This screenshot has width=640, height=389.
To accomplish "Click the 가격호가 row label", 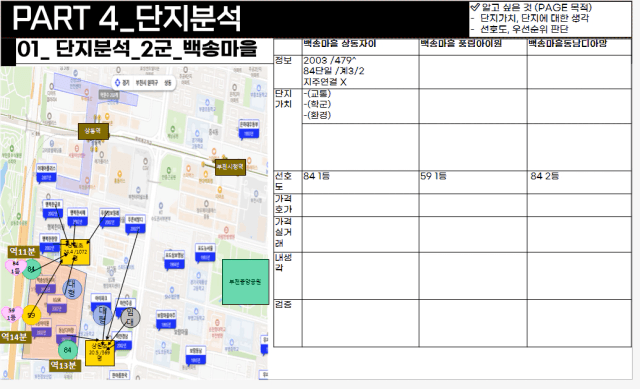I will [283, 204].
